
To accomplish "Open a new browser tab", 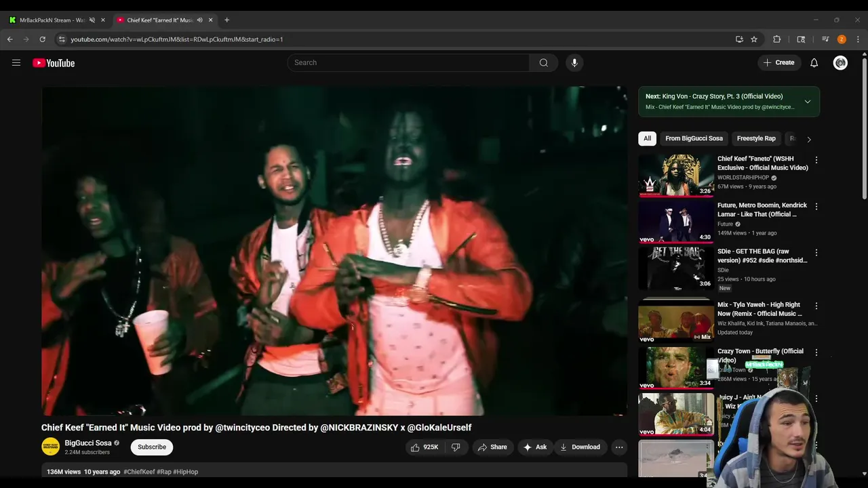I will point(226,20).
